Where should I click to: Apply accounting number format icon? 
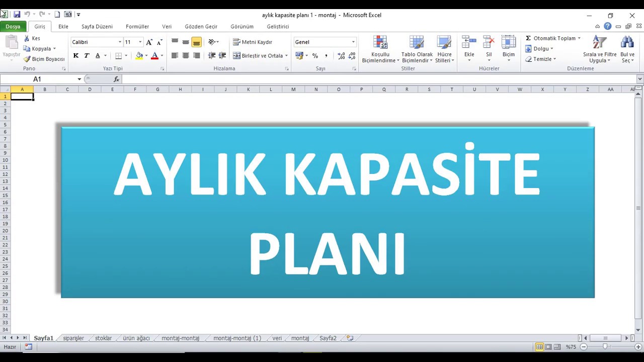[299, 56]
